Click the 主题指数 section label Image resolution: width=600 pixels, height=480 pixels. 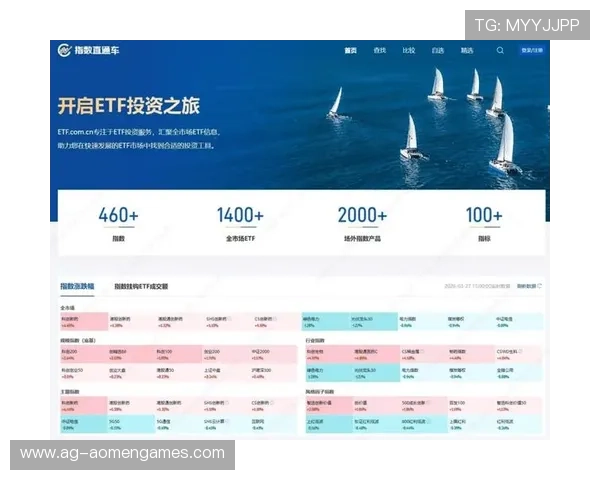(70, 392)
